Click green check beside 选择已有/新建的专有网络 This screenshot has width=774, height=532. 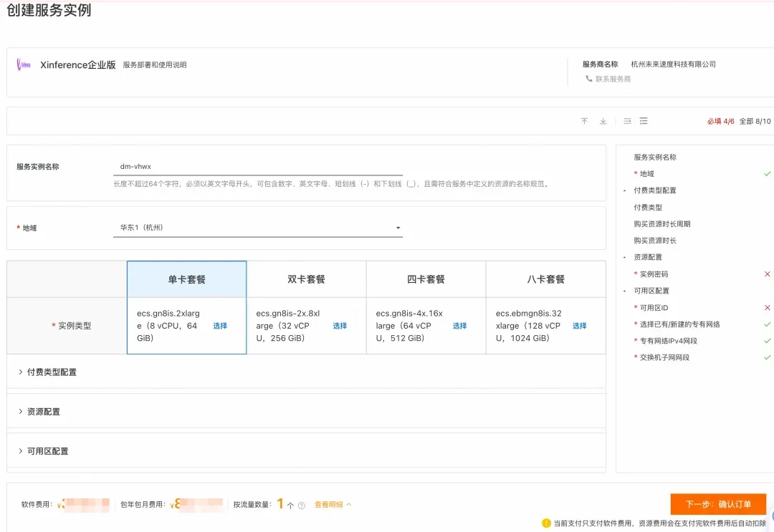coord(767,324)
